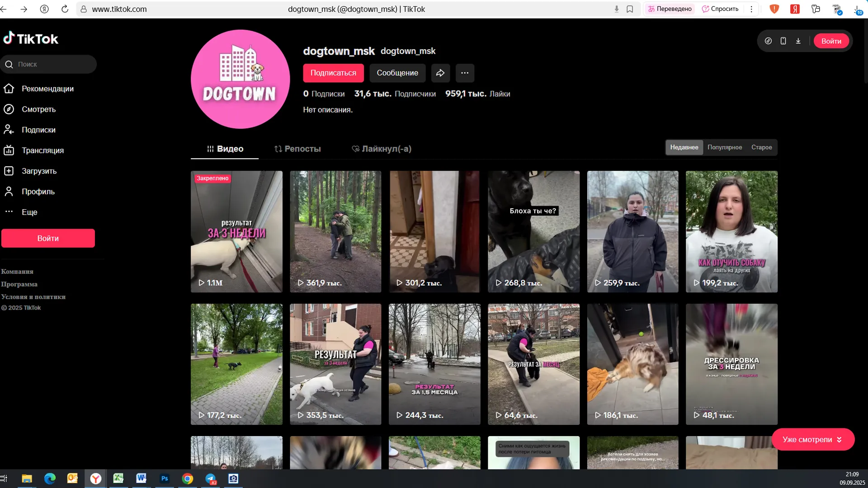Screen dimensions: 868x488
Task: Open Результат за 1,5 месяца video
Action: coord(434,364)
